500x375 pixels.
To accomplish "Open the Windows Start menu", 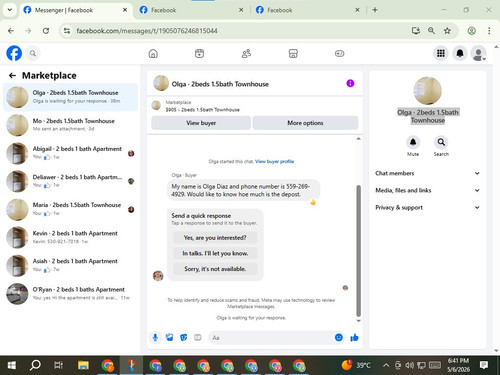I will point(12,365).
